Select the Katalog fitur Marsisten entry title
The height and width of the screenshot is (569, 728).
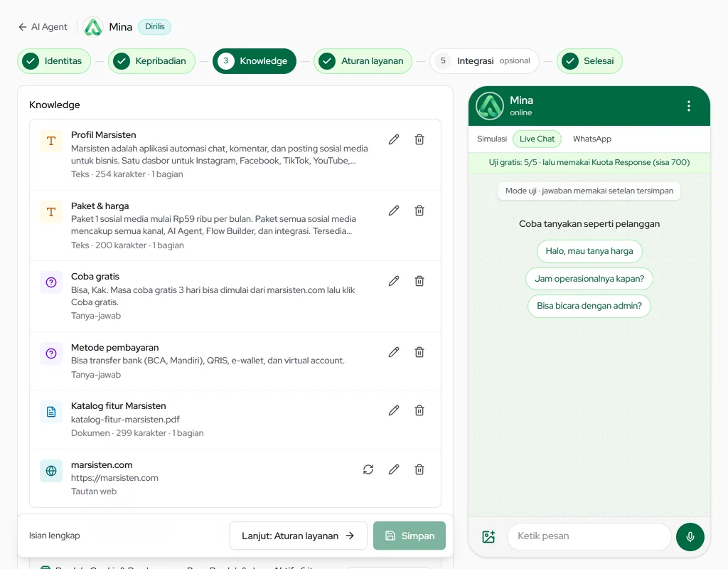tap(119, 406)
